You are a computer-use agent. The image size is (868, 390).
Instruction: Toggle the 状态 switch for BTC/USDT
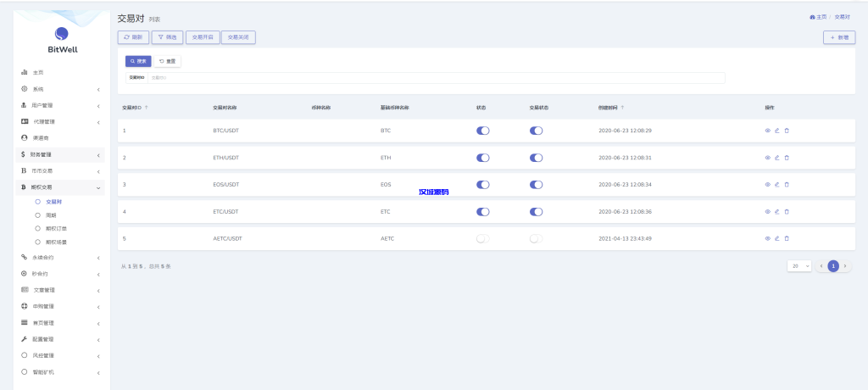pyautogui.click(x=483, y=131)
